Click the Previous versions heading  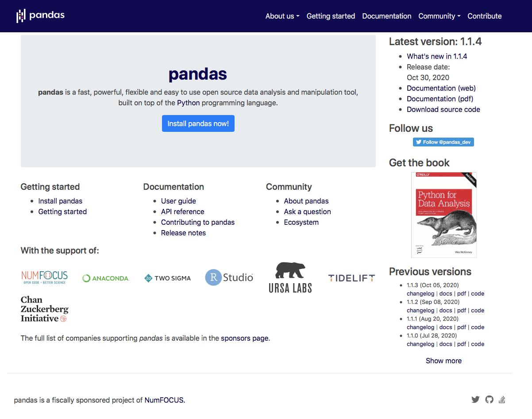point(430,272)
